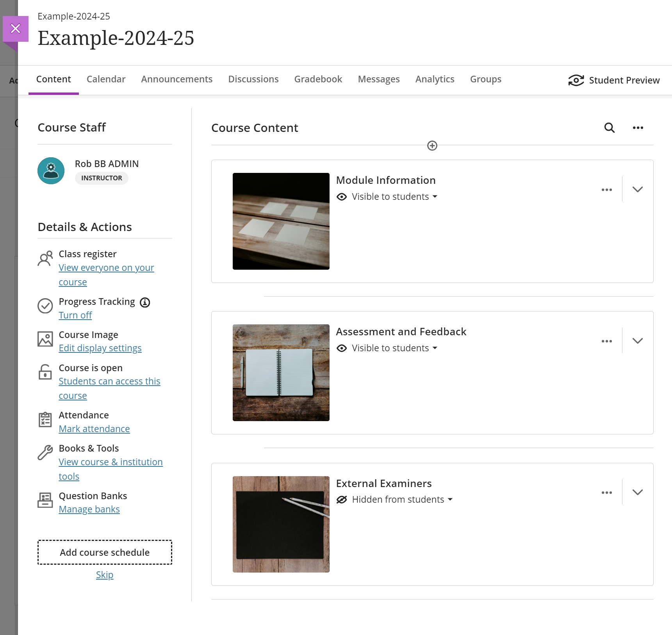Click the Books & Tools wrench icon
672x635 pixels.
(x=45, y=453)
